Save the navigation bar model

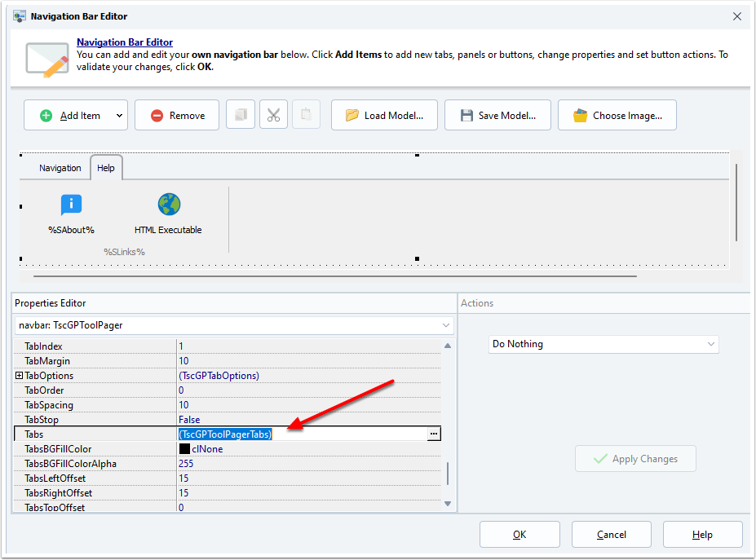click(x=497, y=115)
